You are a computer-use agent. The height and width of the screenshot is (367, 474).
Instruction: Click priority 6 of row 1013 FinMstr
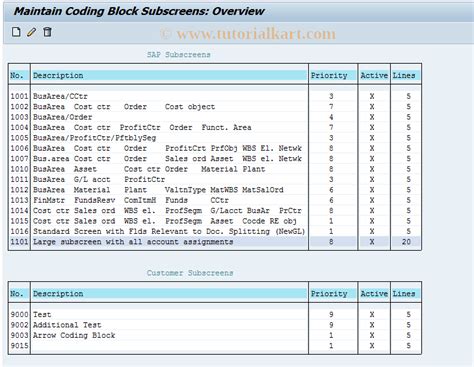tap(331, 200)
